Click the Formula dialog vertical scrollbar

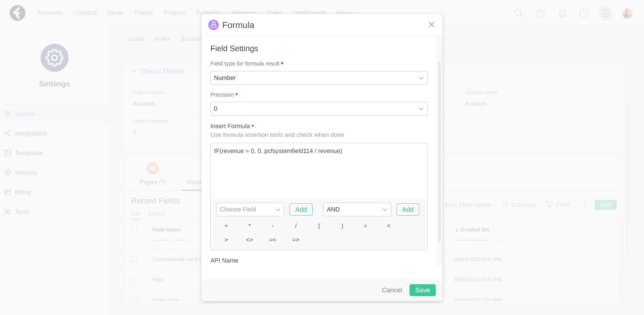tap(439, 152)
